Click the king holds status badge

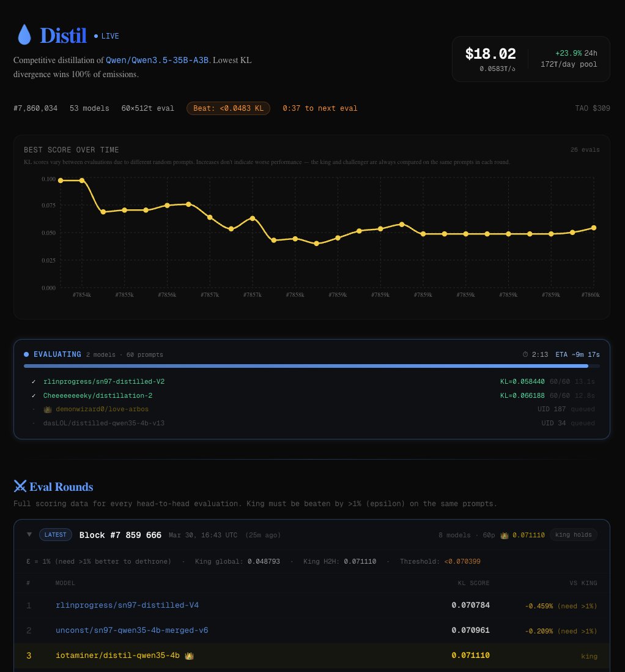(x=573, y=535)
